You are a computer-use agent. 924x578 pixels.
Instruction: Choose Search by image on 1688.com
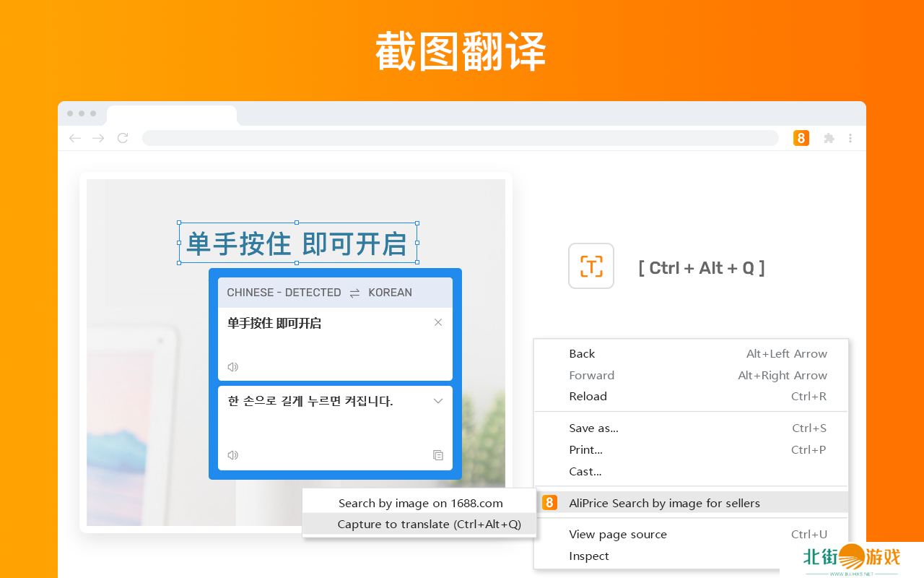pos(420,503)
